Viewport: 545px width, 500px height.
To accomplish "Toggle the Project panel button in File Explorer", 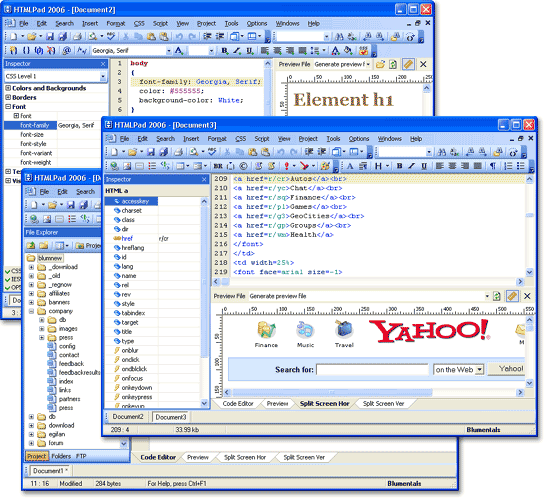I will click(36, 456).
